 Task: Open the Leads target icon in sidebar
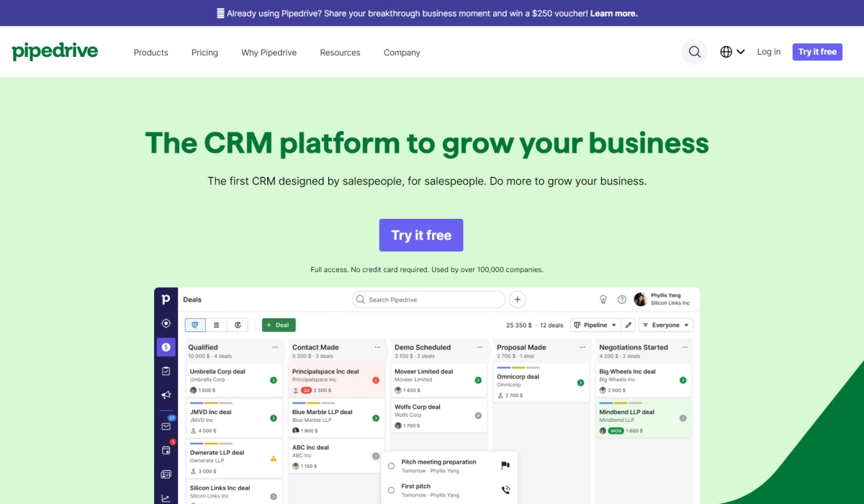point(166,323)
